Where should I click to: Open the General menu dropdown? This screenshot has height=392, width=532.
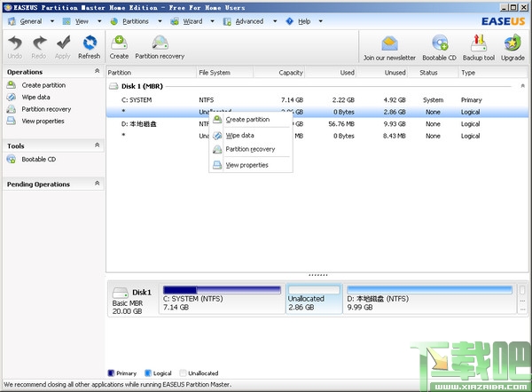(29, 20)
